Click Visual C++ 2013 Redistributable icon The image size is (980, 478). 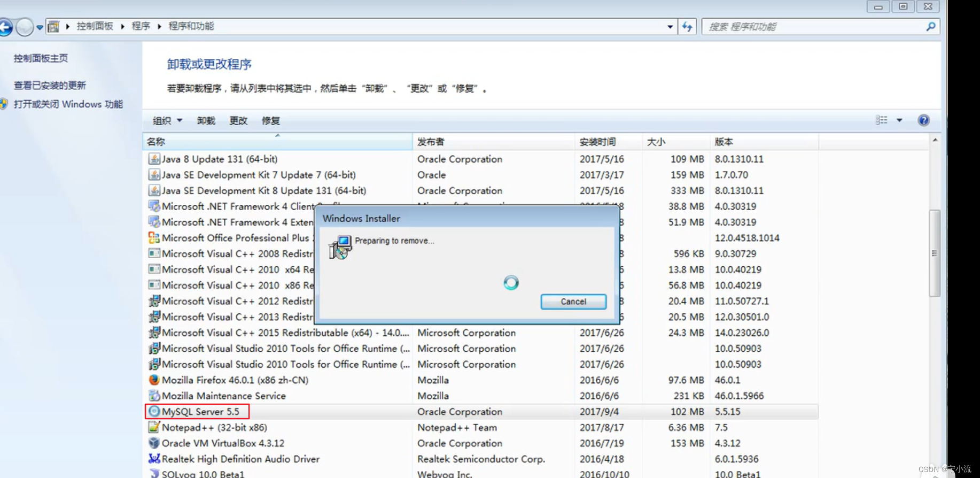pyautogui.click(x=154, y=317)
